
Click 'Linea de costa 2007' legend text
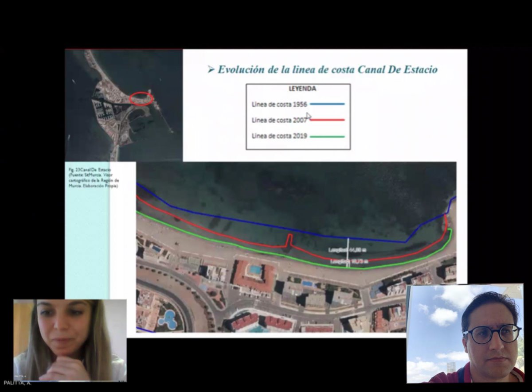[x=279, y=120]
